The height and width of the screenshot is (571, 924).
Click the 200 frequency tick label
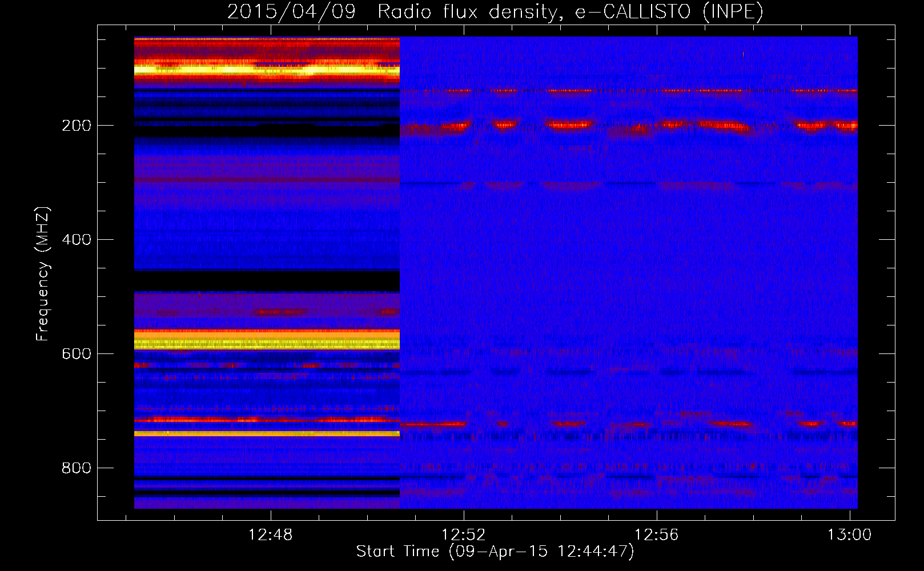pyautogui.click(x=77, y=126)
